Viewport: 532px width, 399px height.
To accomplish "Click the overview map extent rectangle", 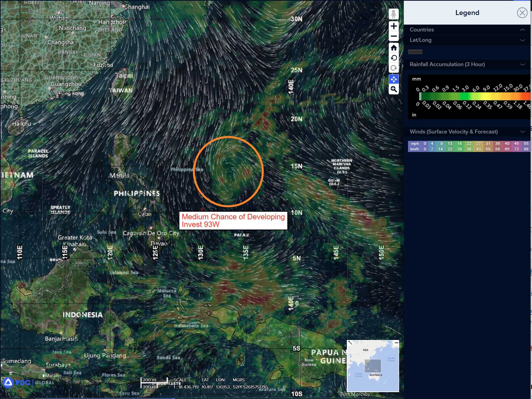I will [373, 366].
